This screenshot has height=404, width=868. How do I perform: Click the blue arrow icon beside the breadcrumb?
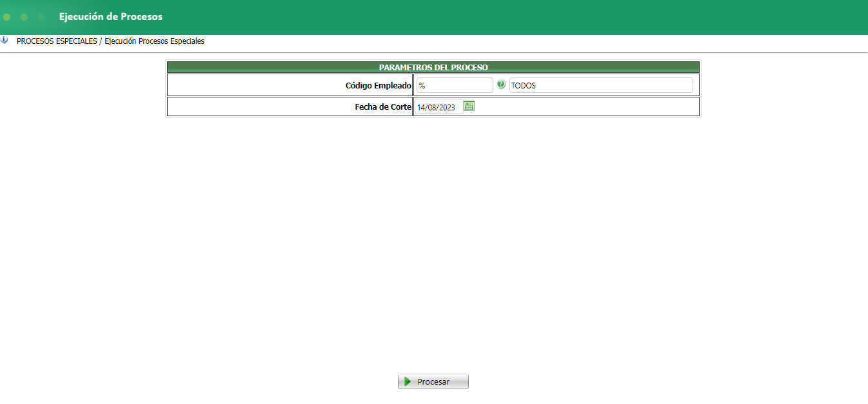4,41
